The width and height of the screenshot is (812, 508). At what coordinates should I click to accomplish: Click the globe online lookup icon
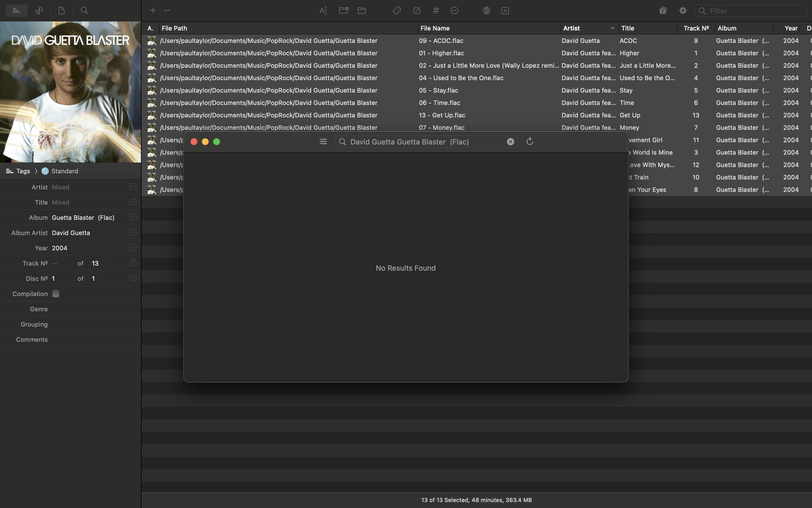click(487, 10)
